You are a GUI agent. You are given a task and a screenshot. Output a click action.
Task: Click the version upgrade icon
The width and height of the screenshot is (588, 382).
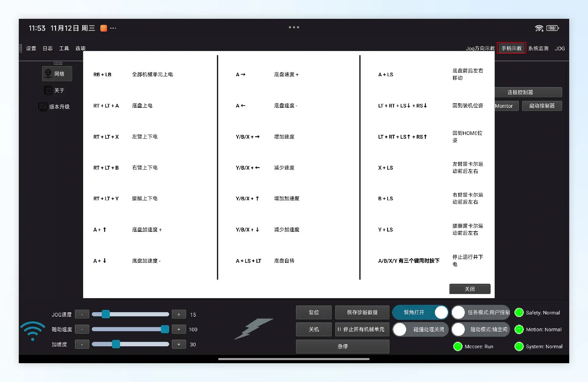[x=43, y=107]
